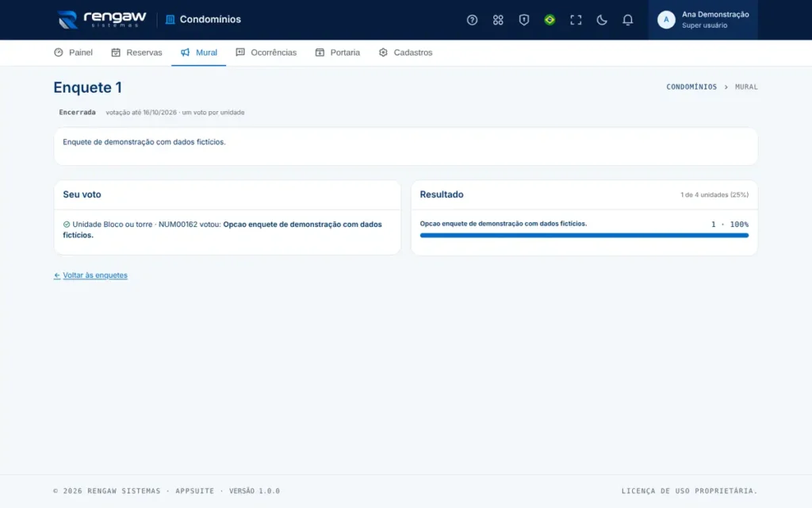812x508 pixels.
Task: Open the Portaria tab
Action: tap(338, 52)
